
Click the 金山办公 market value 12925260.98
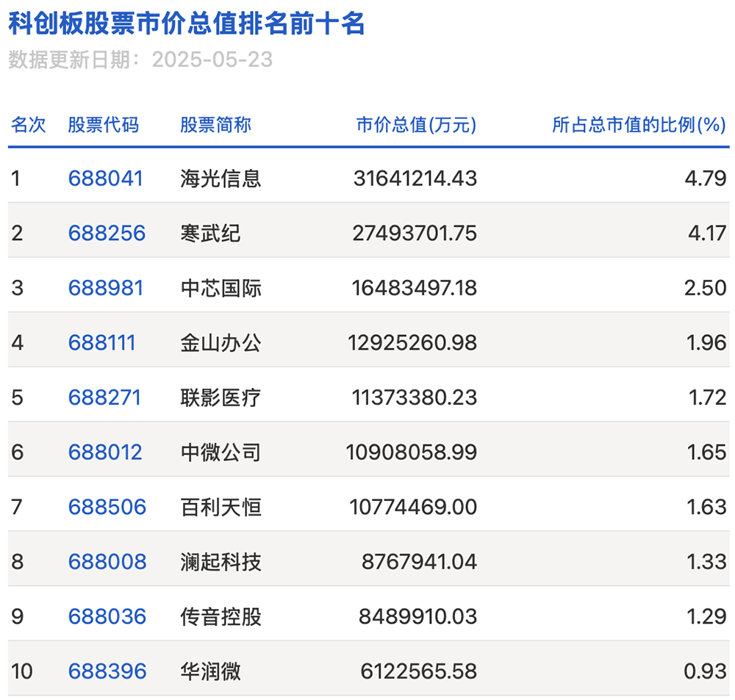[x=415, y=343]
